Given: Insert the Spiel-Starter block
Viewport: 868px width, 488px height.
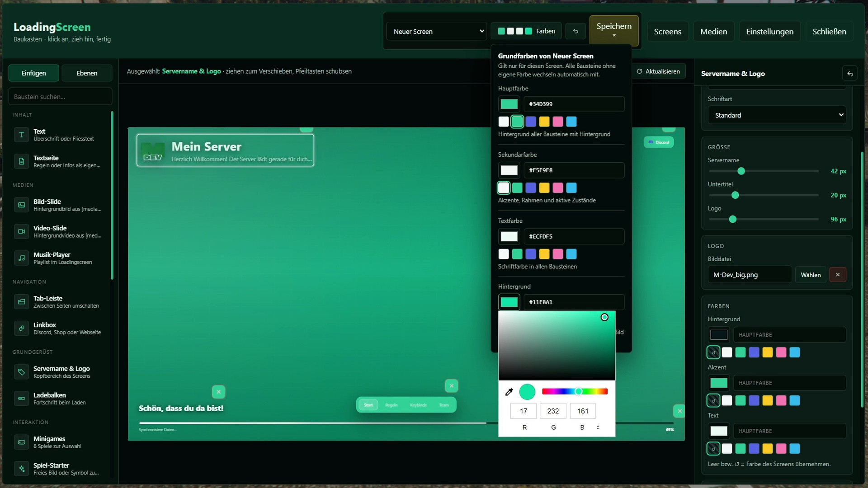Looking at the screenshot, I should (x=60, y=469).
